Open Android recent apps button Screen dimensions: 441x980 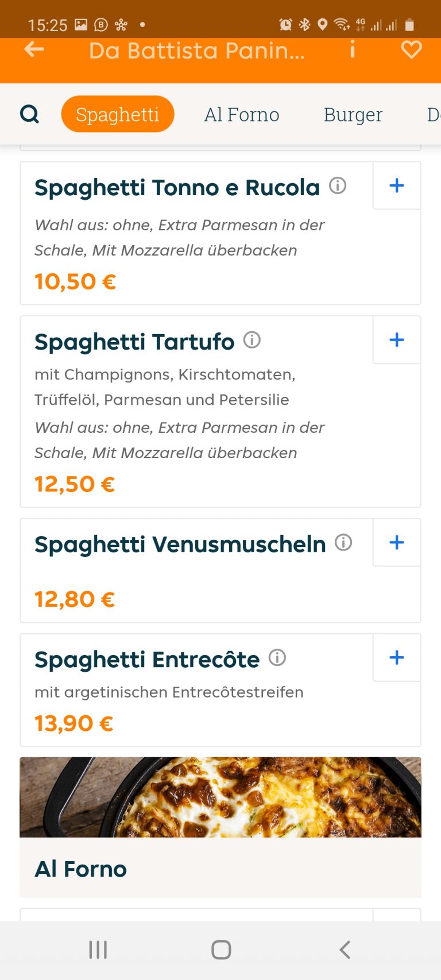[x=98, y=950]
